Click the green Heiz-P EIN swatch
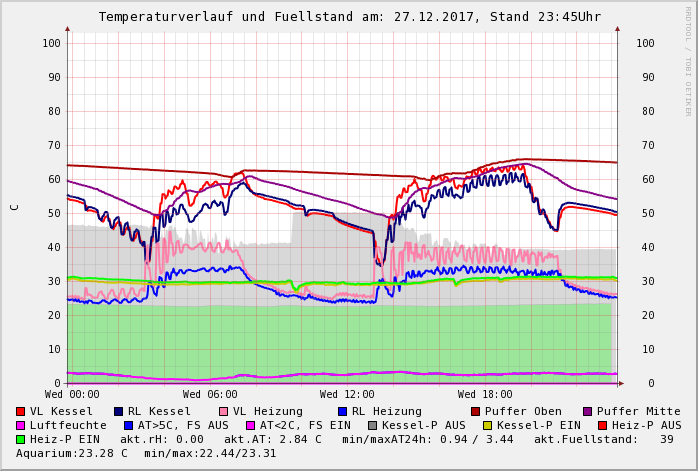The height and width of the screenshot is (471, 698). pyautogui.click(x=21, y=439)
